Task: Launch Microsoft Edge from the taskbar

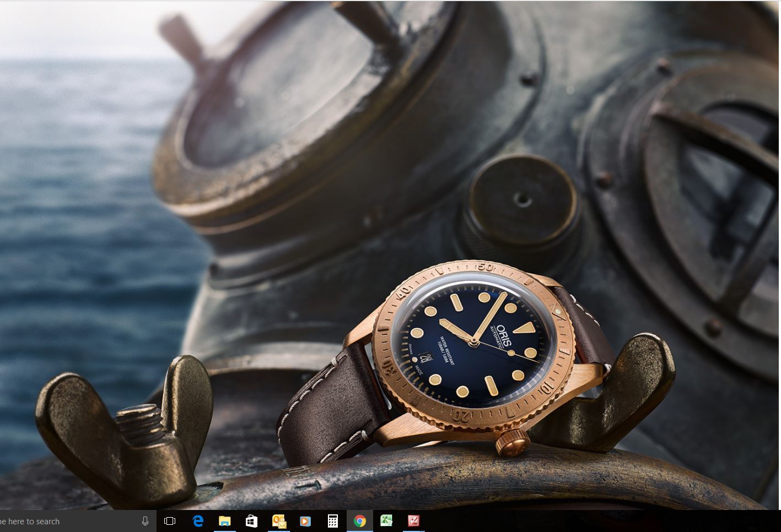Action: pos(197,521)
